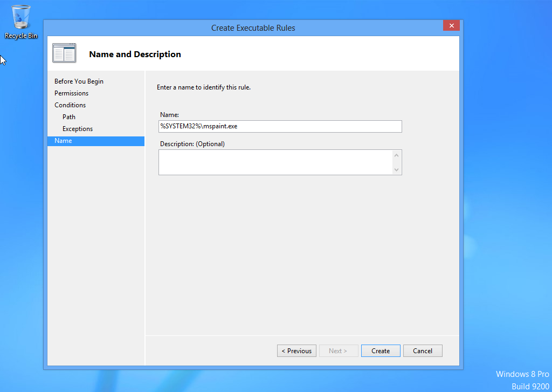Open the Conditions step

click(70, 105)
